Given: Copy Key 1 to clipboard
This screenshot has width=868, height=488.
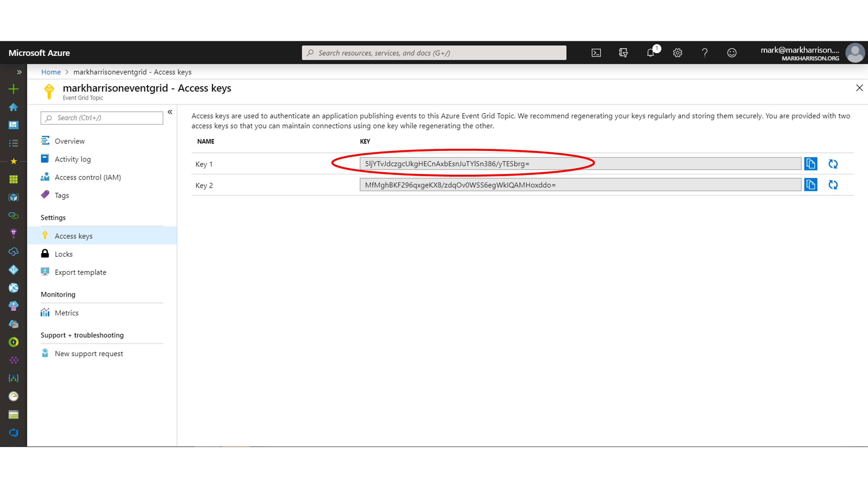Looking at the screenshot, I should pos(810,164).
